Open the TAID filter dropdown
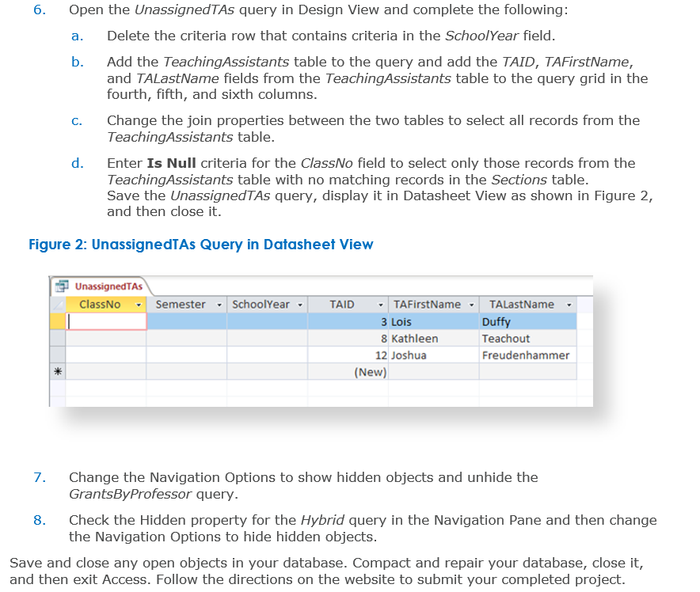Image resolution: width=700 pixels, height=592 pixels. (x=381, y=303)
